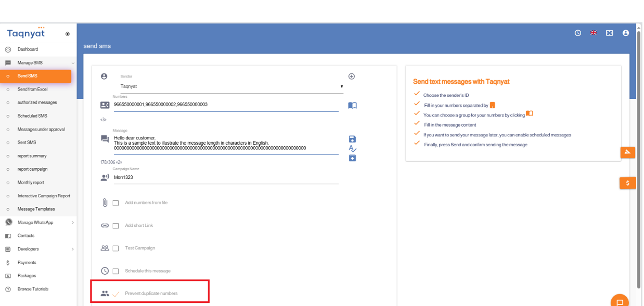Open the Sender dropdown showing Taqnyat
This screenshot has height=306, width=644.
point(231,87)
